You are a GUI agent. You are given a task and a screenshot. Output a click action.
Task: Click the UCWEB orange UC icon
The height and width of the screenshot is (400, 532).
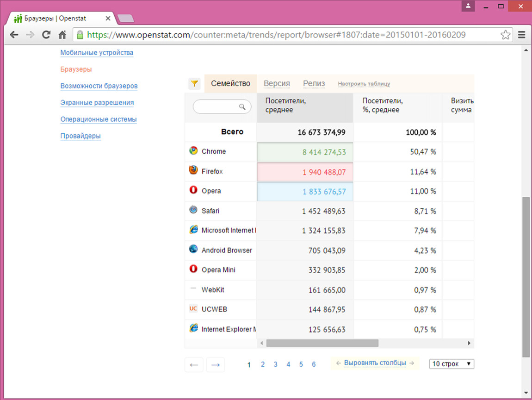193,308
